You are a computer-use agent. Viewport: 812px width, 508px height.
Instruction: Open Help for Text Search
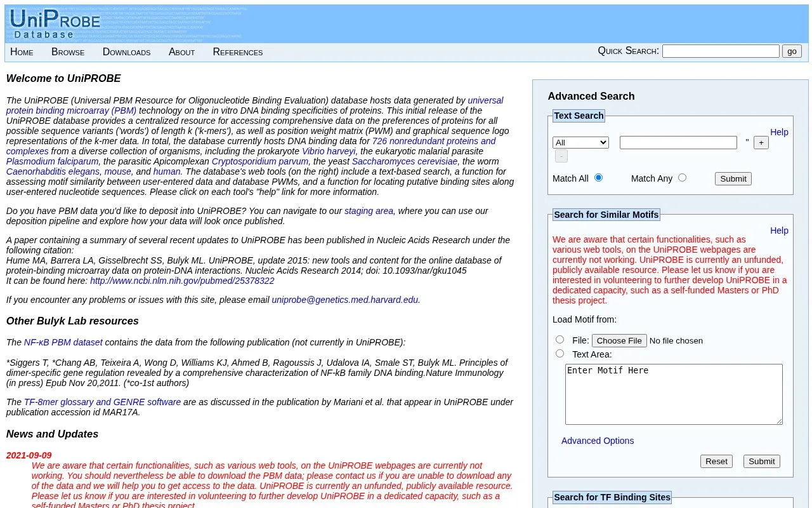(x=779, y=132)
